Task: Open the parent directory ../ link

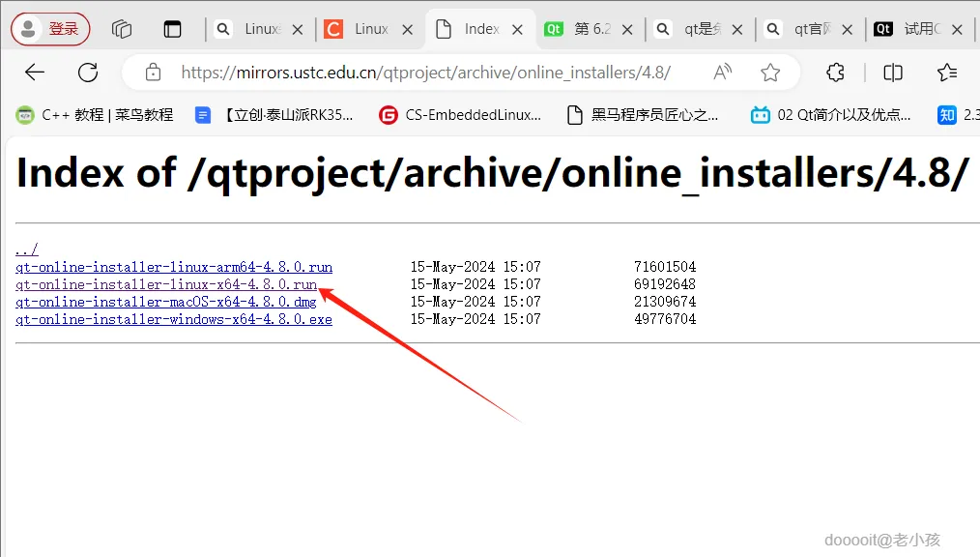Action: (27, 249)
